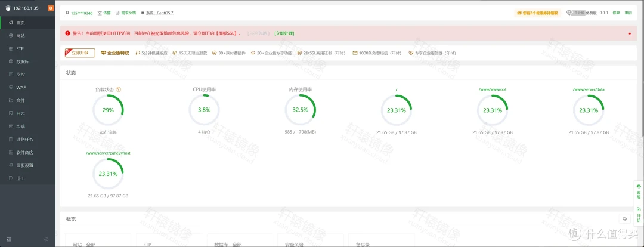The image size is (644, 247).
Task: Open the 网站 website sidebar item
Action: coord(27,36)
